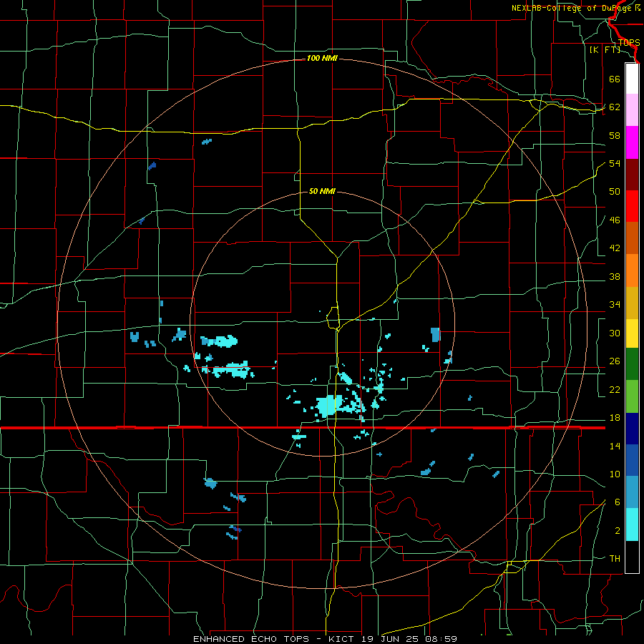Click the "34" legend value
The width and height of the screenshot is (644, 644).
point(615,305)
